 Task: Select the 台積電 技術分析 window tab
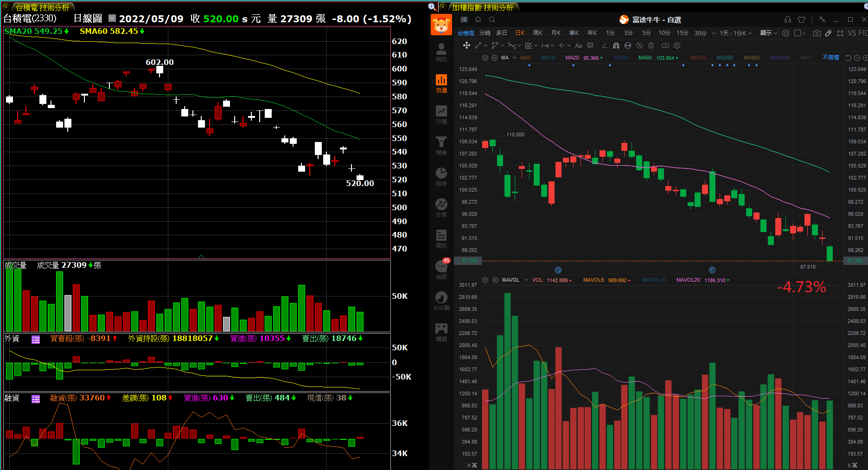(42, 7)
